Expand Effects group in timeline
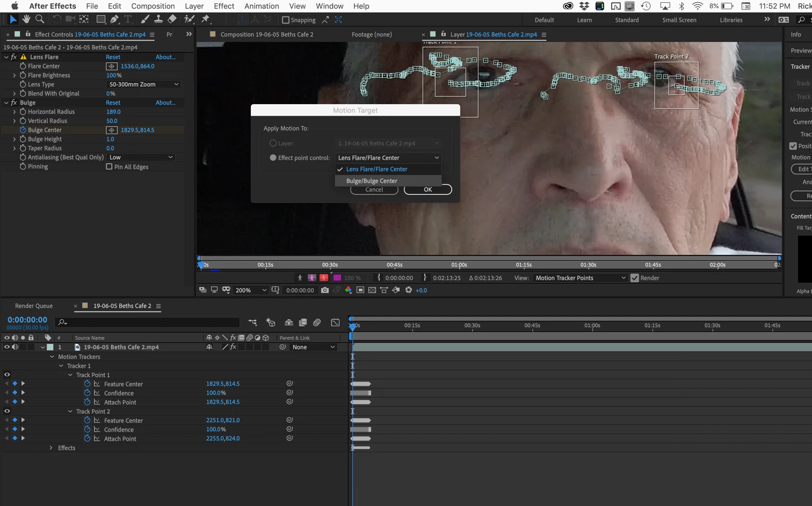 51,448
